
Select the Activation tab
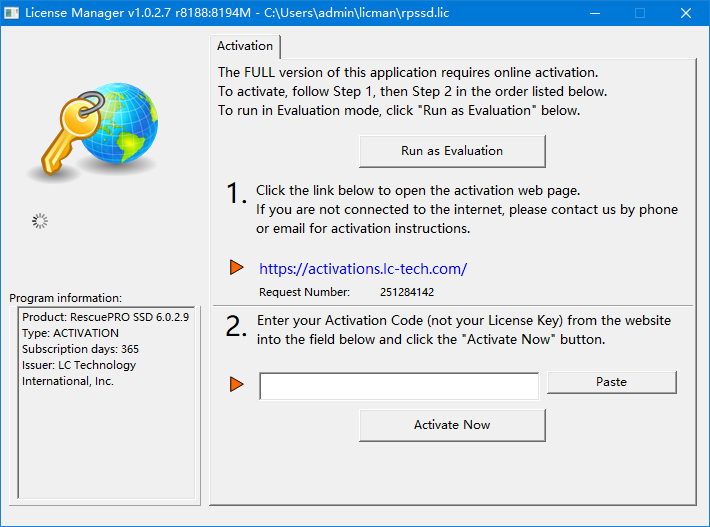pos(245,46)
